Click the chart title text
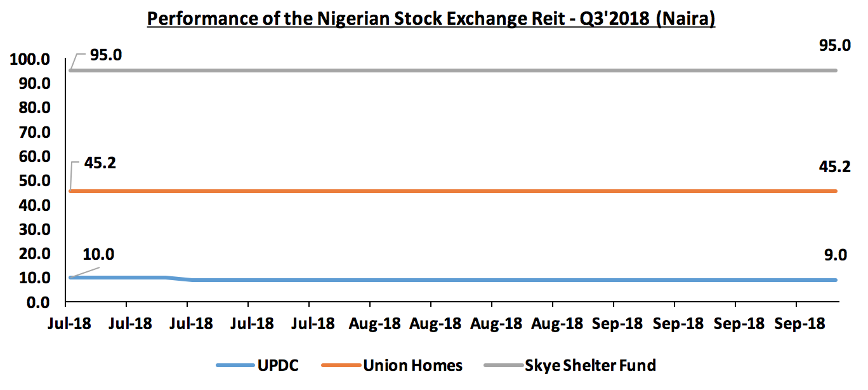 pos(431,18)
